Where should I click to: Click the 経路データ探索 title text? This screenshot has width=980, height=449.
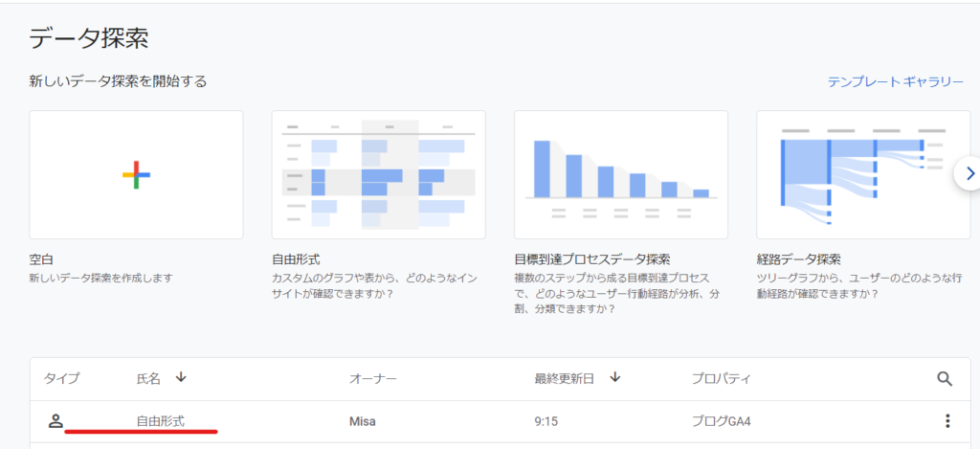pos(798,259)
